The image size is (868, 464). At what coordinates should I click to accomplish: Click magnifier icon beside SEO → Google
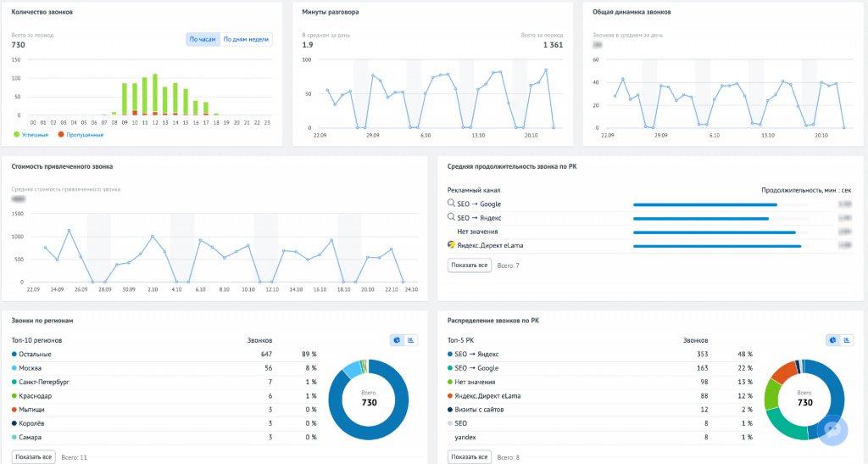(x=451, y=204)
